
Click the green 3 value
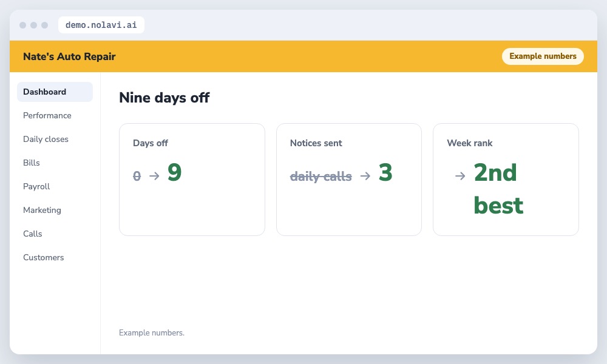[x=385, y=172]
